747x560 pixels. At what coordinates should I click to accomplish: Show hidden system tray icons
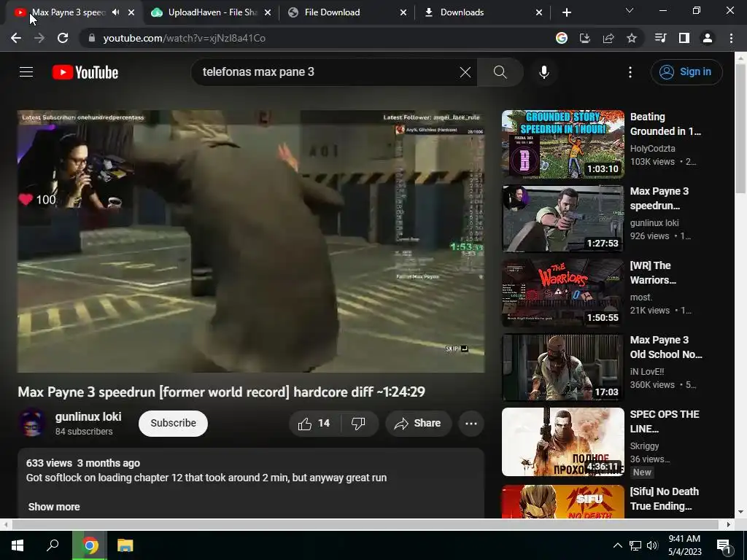click(x=617, y=545)
